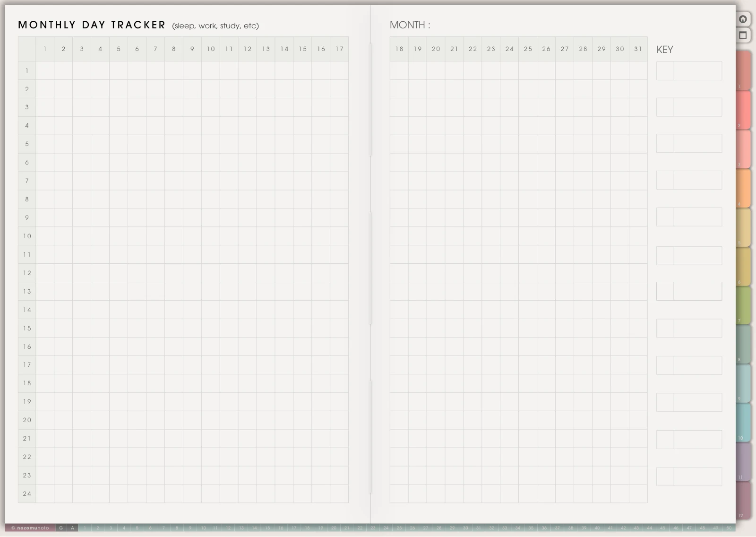Click the highlighted seventh KEY box
The width and height of the screenshot is (756, 537).
pyautogui.click(x=689, y=291)
